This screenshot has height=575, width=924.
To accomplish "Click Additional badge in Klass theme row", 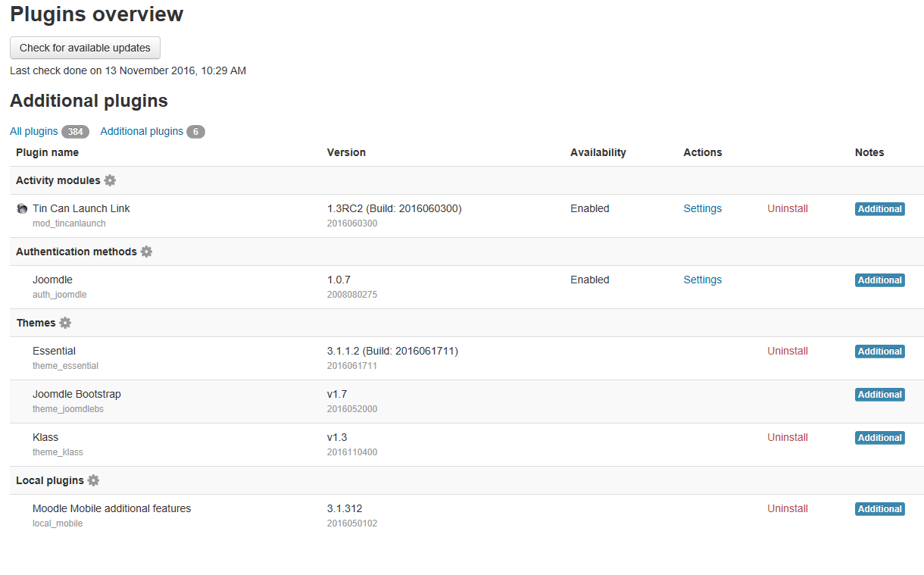I will pyautogui.click(x=879, y=438).
